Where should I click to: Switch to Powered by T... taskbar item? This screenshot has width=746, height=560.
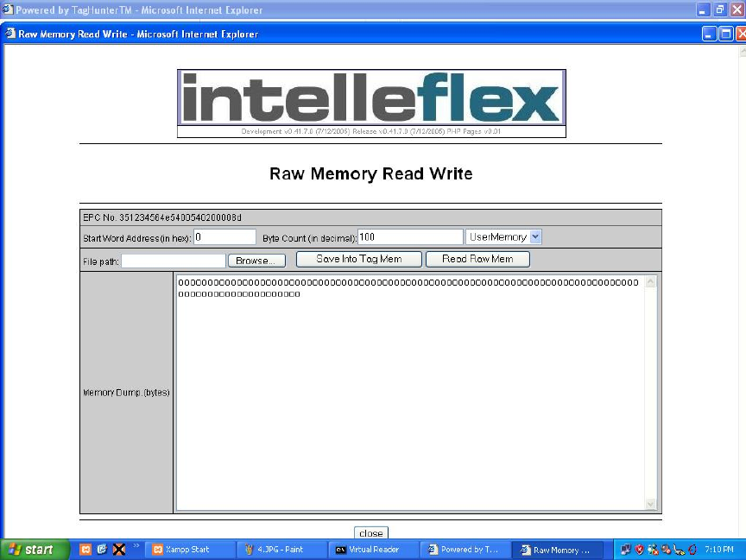tap(465, 550)
